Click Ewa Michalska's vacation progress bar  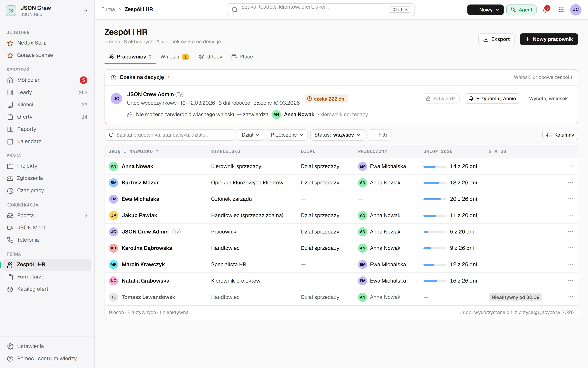434,199
